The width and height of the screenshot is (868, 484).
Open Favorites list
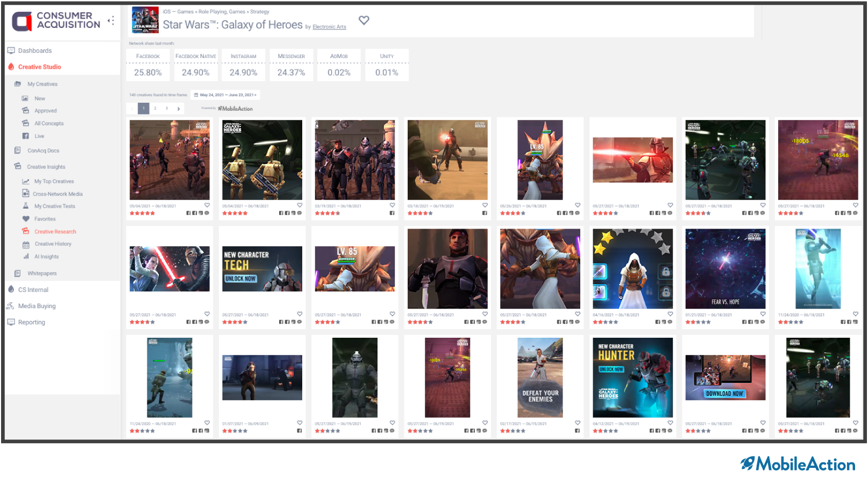[x=45, y=219]
